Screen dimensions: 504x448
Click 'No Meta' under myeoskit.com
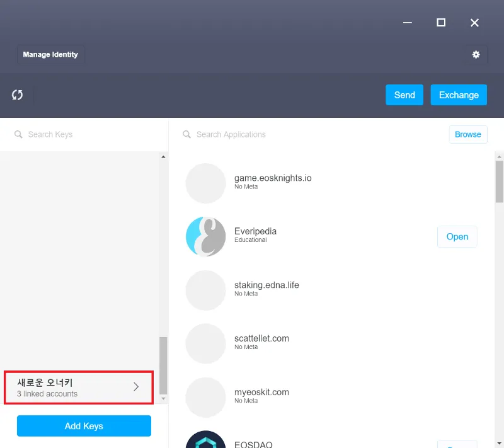(x=246, y=401)
